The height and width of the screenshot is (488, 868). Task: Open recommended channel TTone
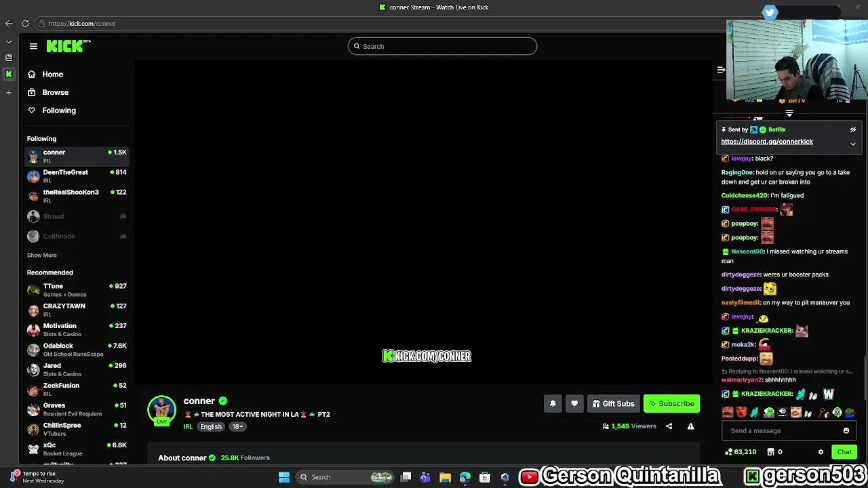pos(77,290)
